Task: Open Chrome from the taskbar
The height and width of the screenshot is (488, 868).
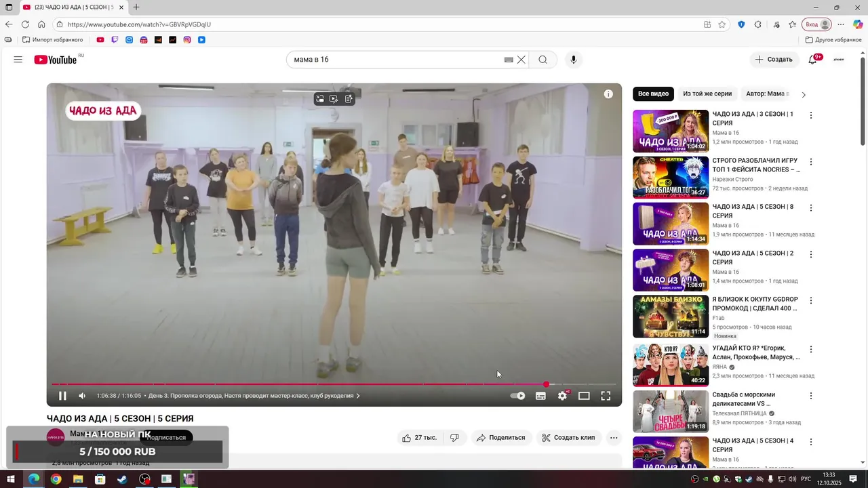Action: 56,479
